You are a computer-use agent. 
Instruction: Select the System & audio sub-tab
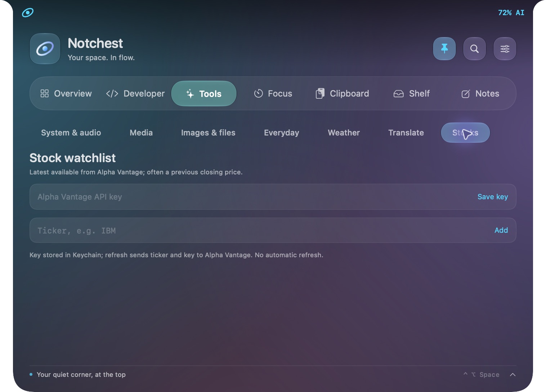[x=71, y=133]
